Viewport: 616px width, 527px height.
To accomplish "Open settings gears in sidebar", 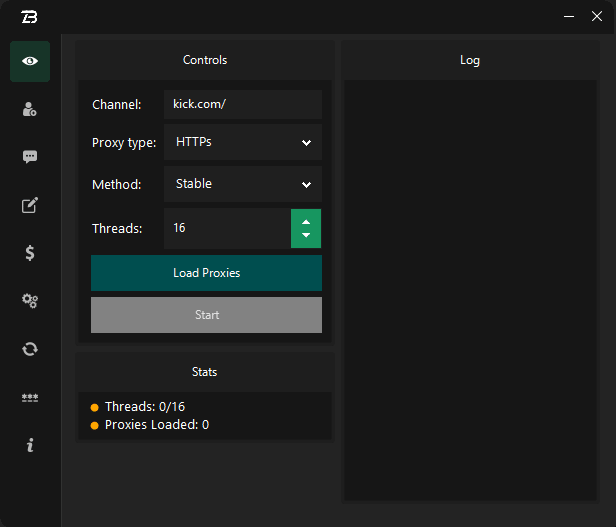I will [x=30, y=301].
